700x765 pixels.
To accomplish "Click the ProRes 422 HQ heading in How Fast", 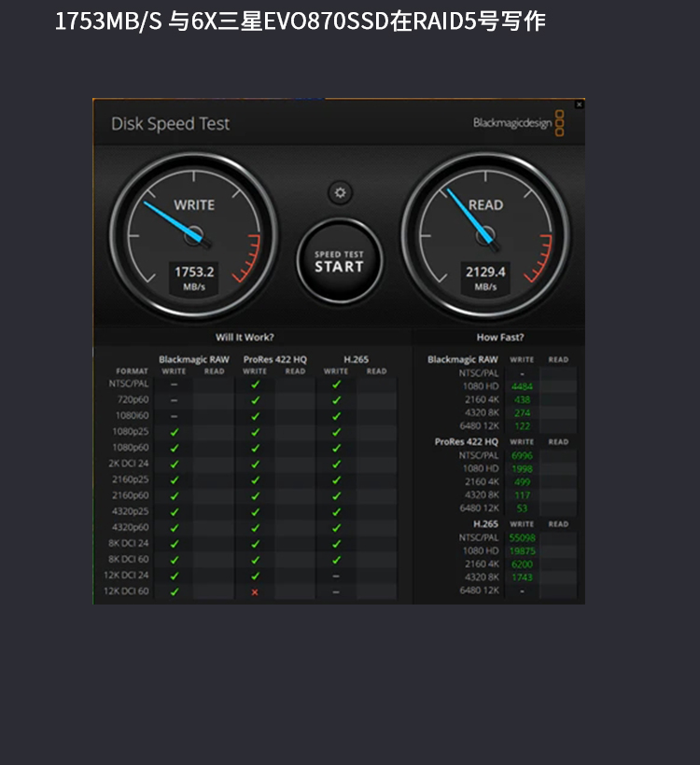I will coord(466,441).
